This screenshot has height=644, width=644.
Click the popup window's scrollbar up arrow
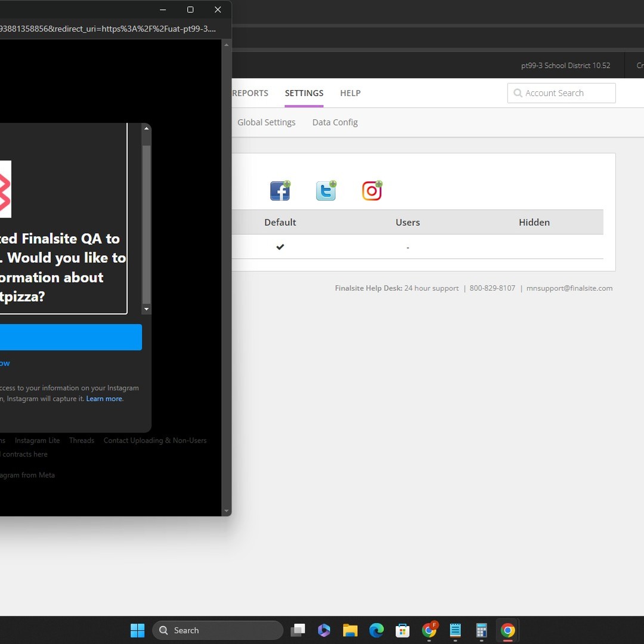click(x=227, y=45)
